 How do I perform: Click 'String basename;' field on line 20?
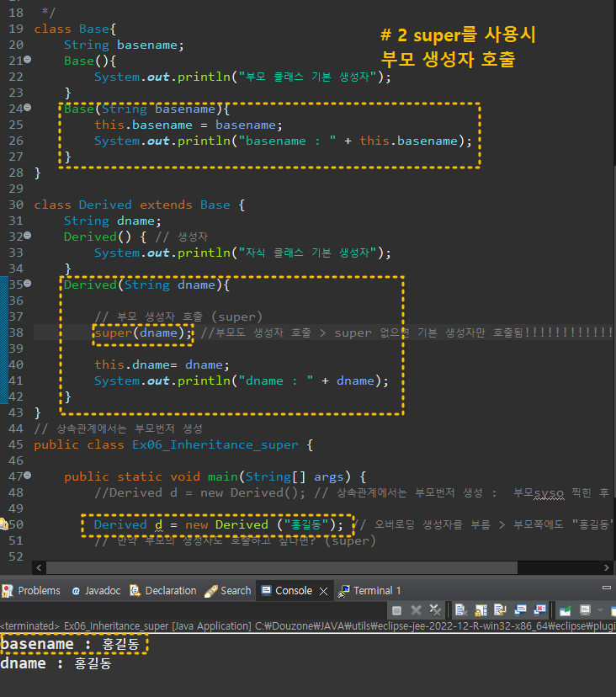(124, 45)
